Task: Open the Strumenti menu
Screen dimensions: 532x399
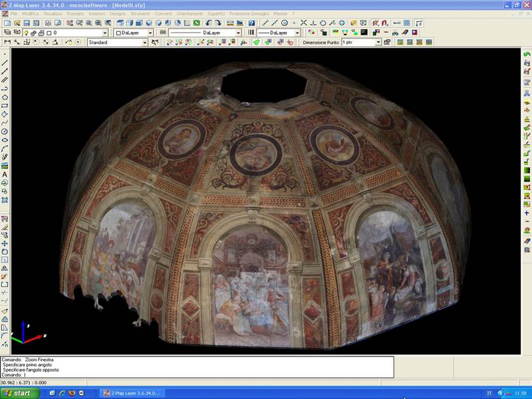Action: click(140, 13)
